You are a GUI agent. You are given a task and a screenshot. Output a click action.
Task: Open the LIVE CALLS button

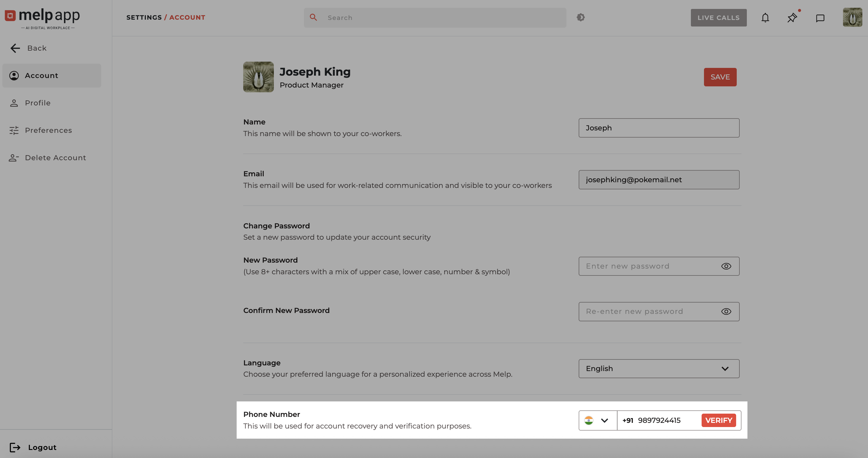tap(718, 18)
